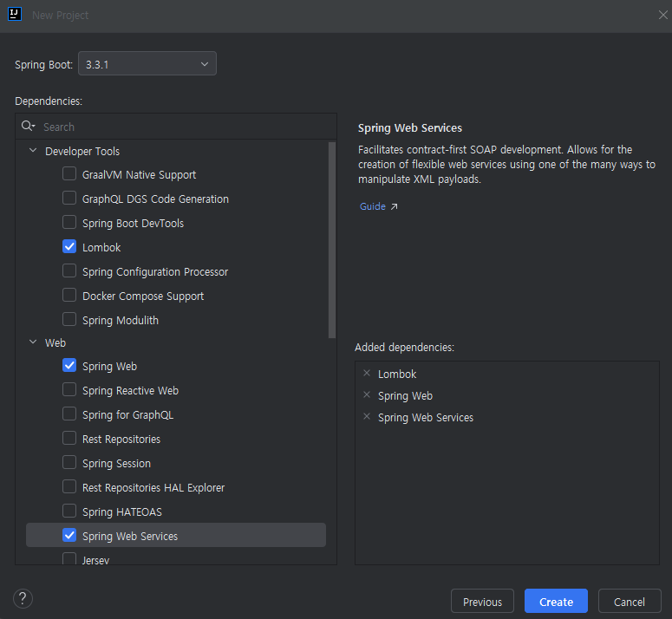Open the Spring Boot version dropdown

coord(147,63)
